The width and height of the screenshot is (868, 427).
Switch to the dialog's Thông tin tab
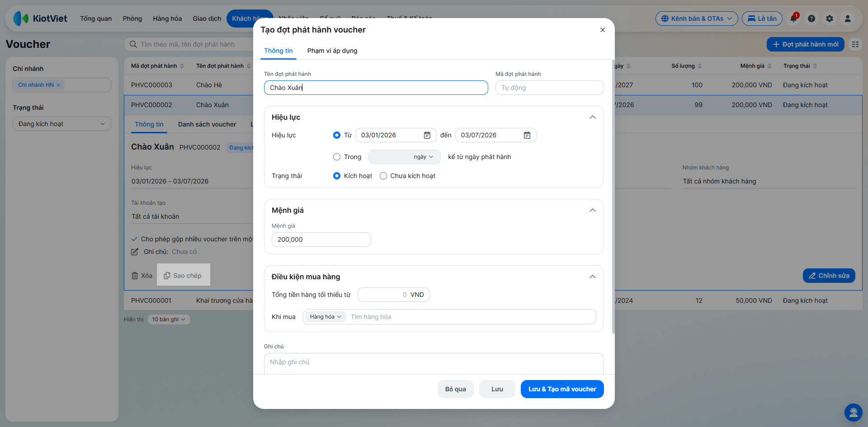coord(278,51)
